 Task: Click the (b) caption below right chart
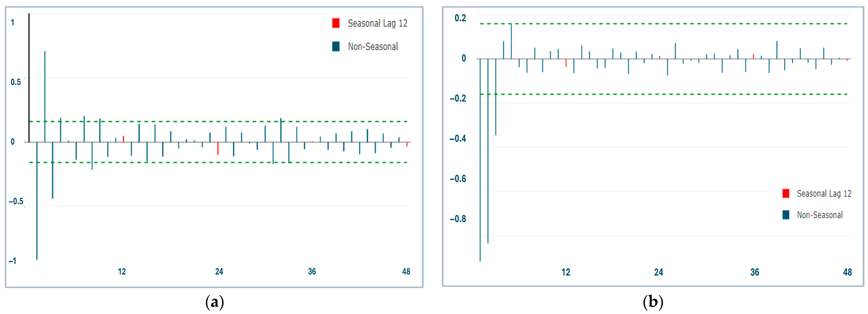pos(653,302)
